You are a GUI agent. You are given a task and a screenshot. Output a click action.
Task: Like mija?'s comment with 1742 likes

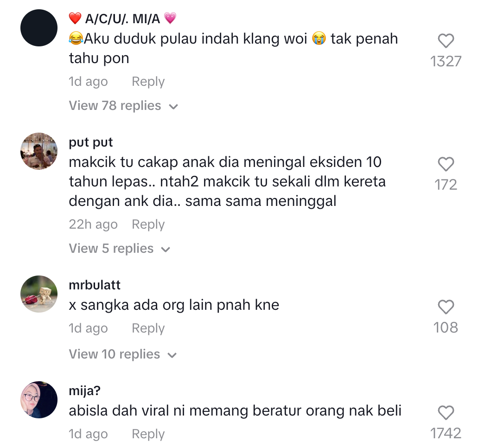[x=446, y=413]
